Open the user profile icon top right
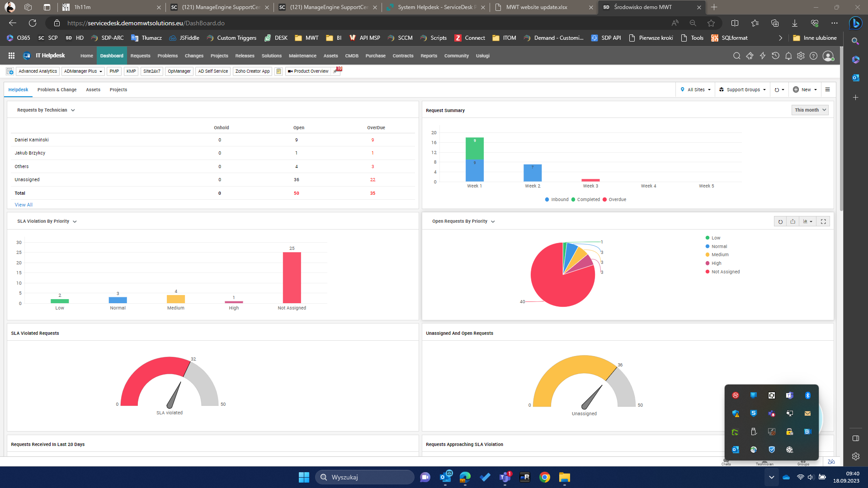The width and height of the screenshot is (868, 488). pyautogui.click(x=828, y=56)
